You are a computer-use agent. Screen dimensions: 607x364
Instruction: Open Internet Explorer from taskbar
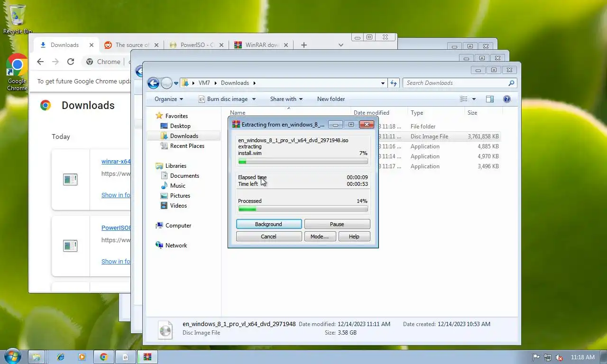61,357
